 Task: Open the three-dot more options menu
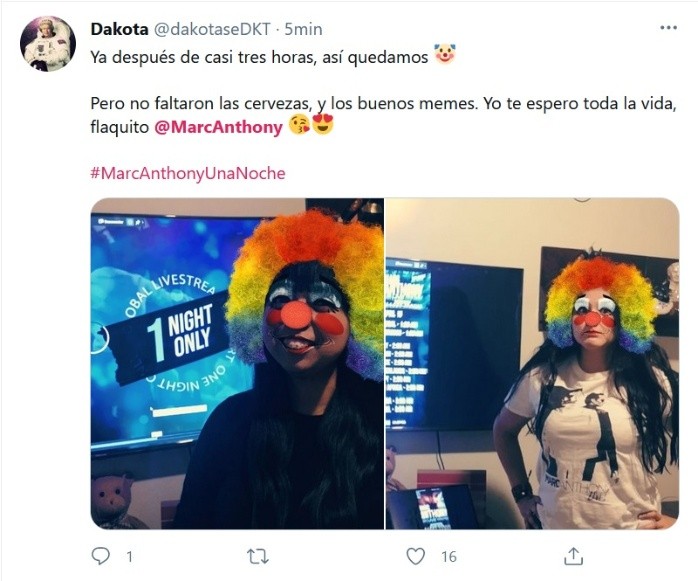668,28
